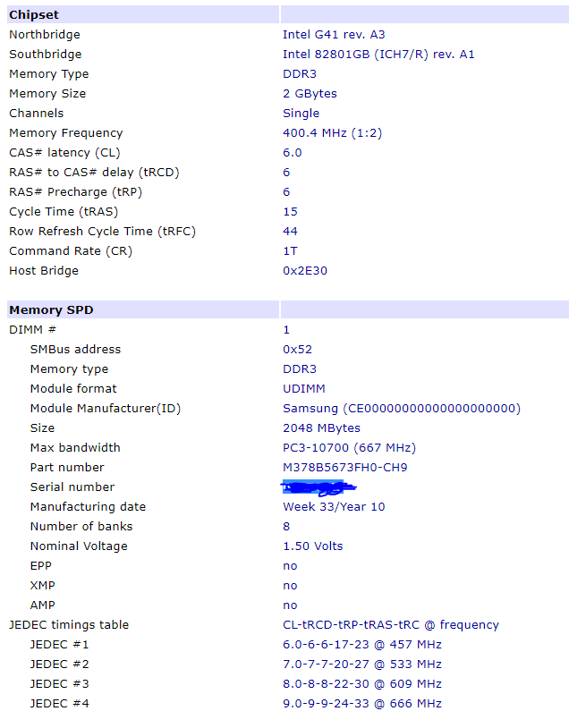569x728 pixels.
Task: Select part number M378B5673FH0-CH9
Action: pos(345,467)
